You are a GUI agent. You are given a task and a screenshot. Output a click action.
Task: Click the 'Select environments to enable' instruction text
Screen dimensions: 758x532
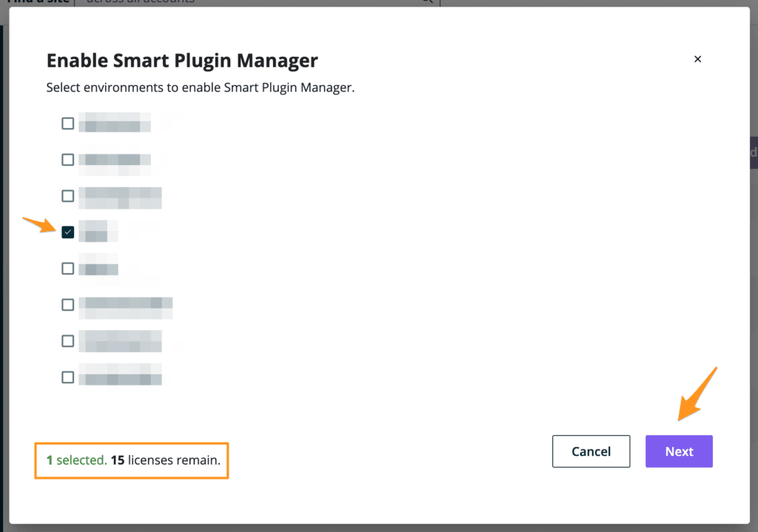[x=201, y=87]
